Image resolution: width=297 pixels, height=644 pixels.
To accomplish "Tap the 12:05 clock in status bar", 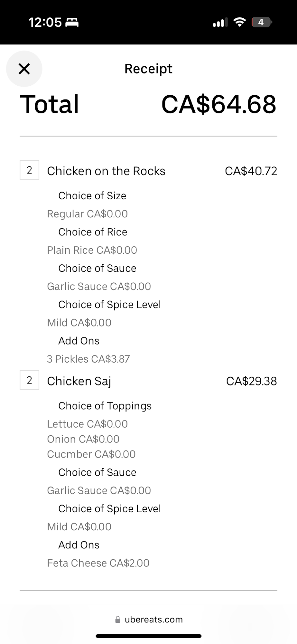I will 45,22.
